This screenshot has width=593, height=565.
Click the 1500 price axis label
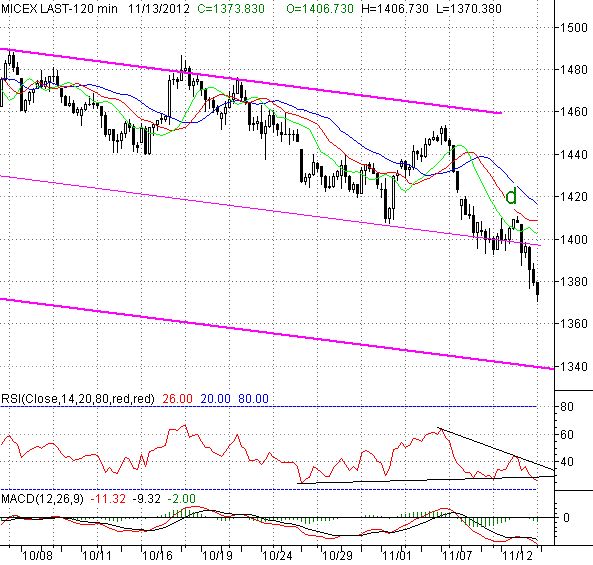point(574,28)
